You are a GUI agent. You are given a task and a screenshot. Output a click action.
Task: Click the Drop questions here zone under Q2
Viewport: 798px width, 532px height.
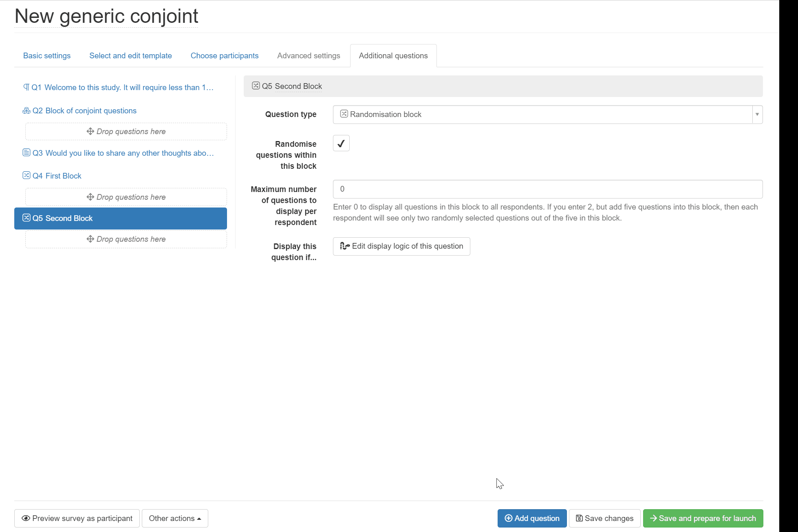[126, 131]
